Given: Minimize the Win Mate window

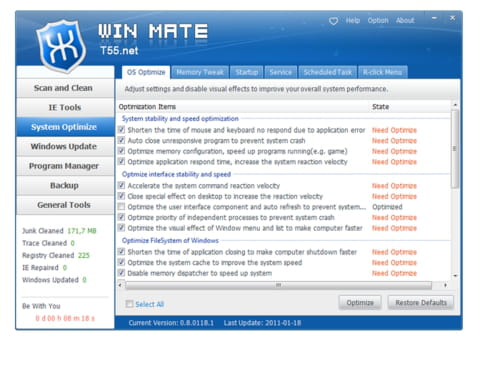Looking at the screenshot, I should pyautogui.click(x=434, y=18).
